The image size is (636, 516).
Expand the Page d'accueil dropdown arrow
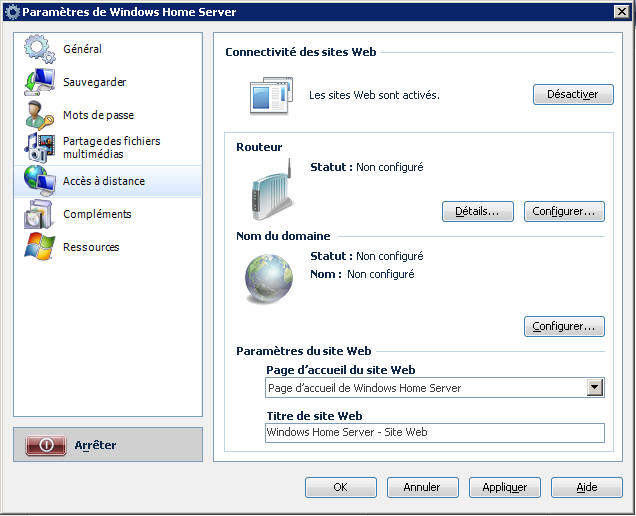pyautogui.click(x=595, y=388)
